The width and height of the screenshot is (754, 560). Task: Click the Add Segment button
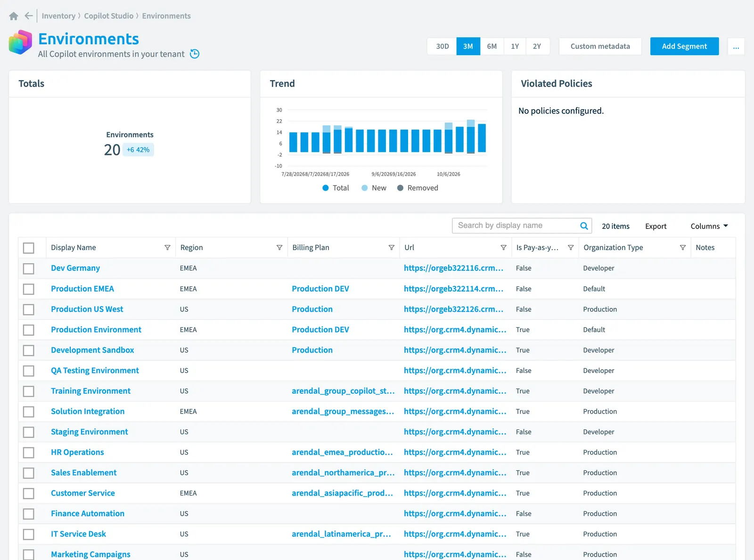tap(684, 46)
